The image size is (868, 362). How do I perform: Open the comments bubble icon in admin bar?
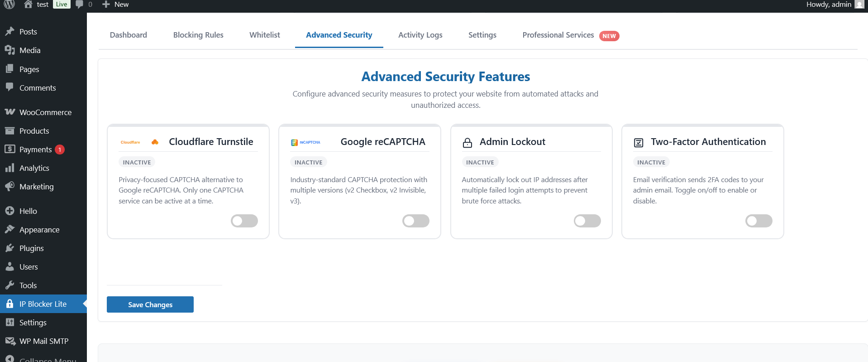[x=80, y=5]
